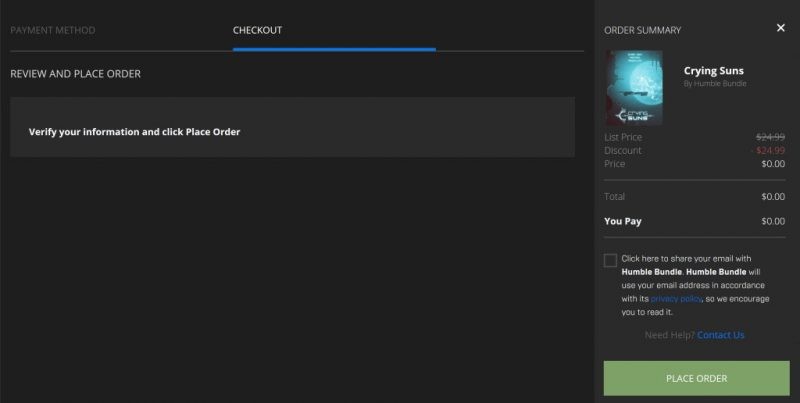This screenshot has width=800, height=403.
Task: Click the Crying Suns cover thumbnail
Action: coord(634,88)
